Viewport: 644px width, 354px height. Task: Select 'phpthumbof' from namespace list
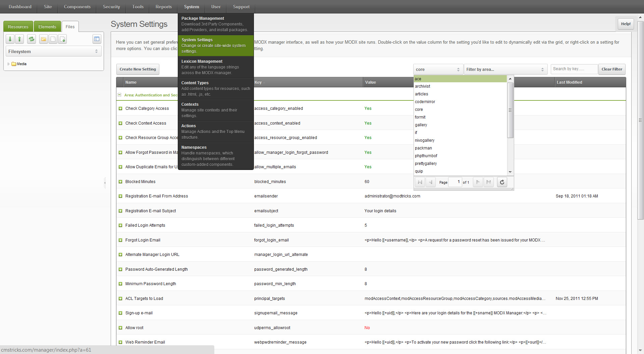460,156
